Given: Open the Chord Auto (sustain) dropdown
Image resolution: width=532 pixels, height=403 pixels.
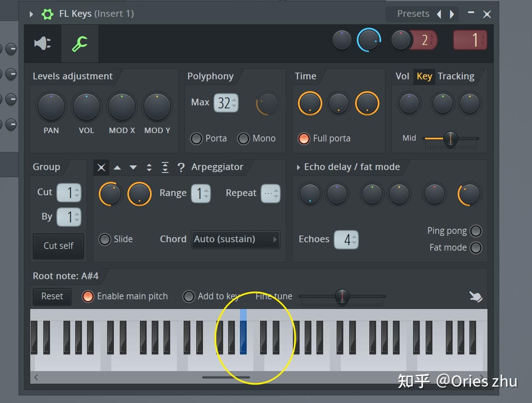Looking at the screenshot, I should [235, 239].
